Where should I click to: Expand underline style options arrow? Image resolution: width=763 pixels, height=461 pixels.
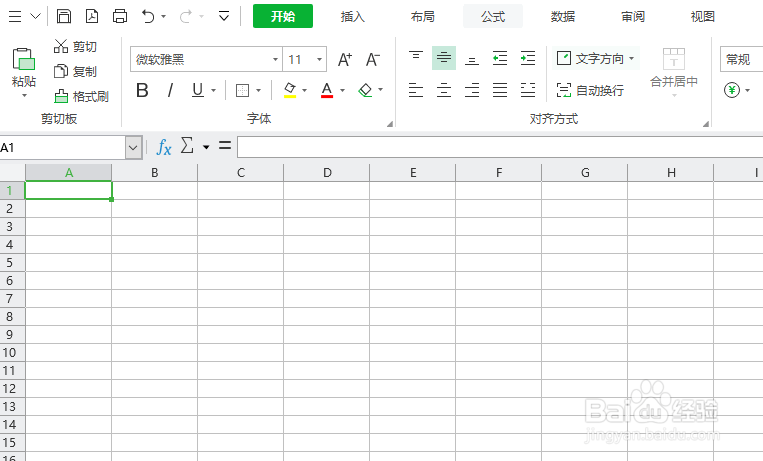(213, 90)
